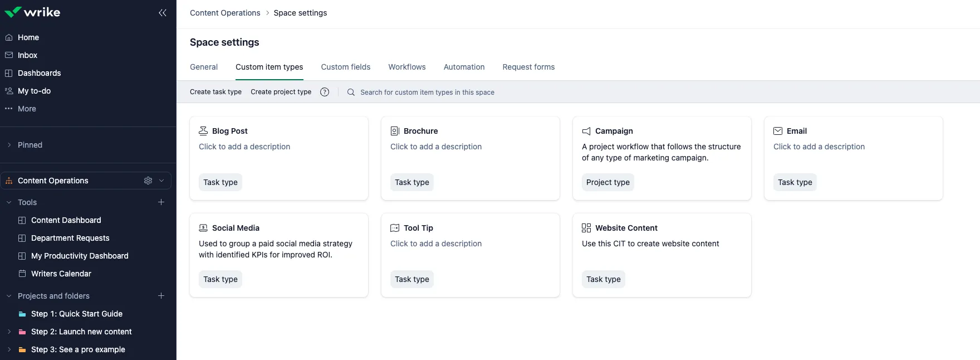Screen dimensions: 980x360
Task: Click the Step 2 pink folder icon
Action: point(22,332)
